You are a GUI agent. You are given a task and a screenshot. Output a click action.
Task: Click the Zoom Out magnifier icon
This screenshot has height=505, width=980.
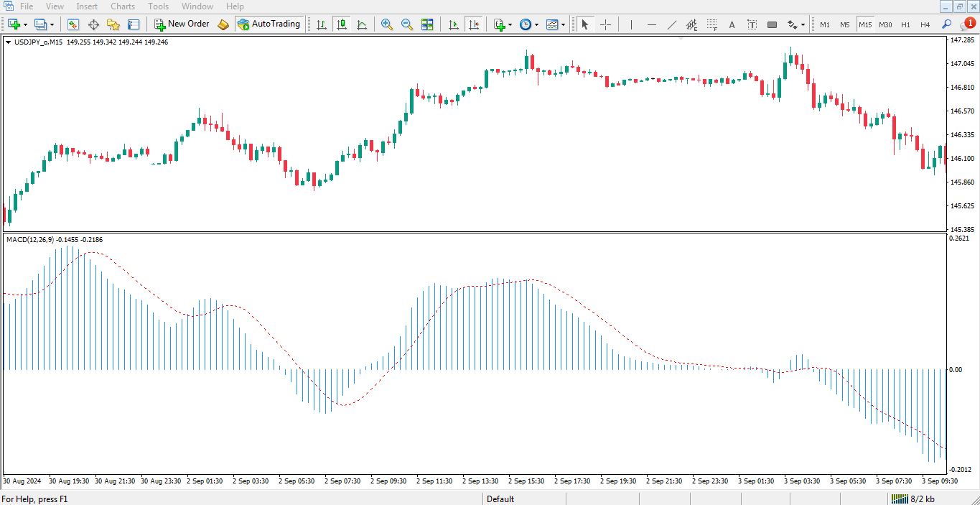[407, 24]
